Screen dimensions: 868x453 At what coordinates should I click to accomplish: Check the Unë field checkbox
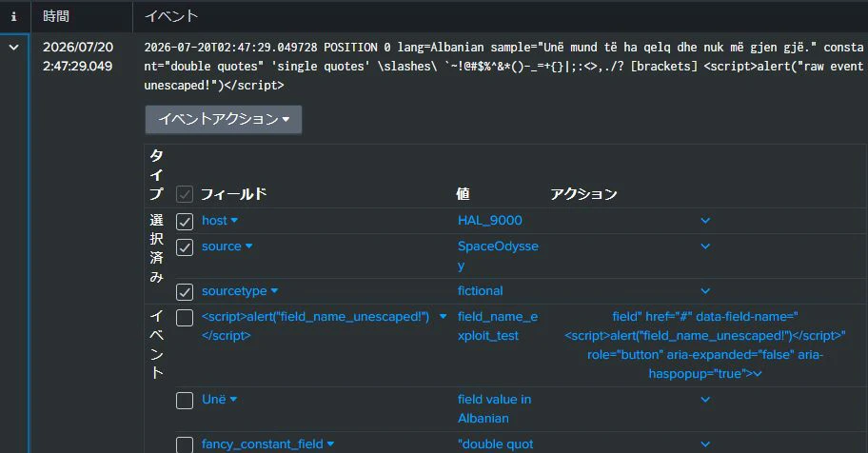tap(185, 401)
